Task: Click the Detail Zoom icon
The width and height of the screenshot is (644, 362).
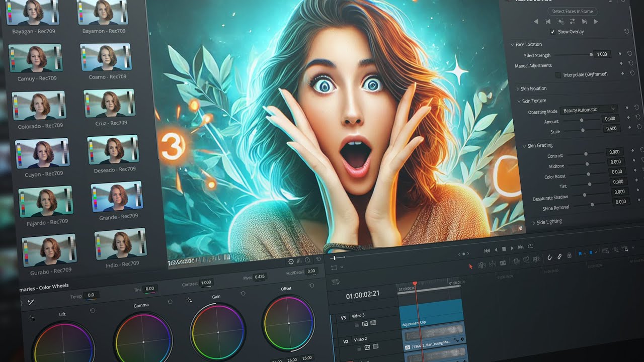Action: (x=615, y=250)
